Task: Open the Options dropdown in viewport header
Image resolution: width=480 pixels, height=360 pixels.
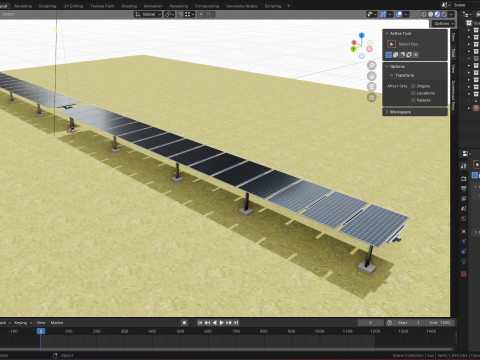Action: click(443, 23)
